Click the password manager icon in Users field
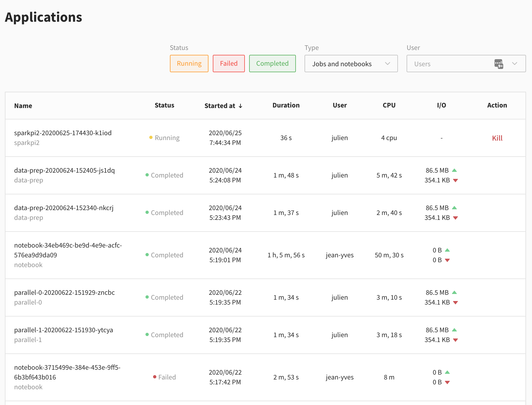 coord(499,64)
